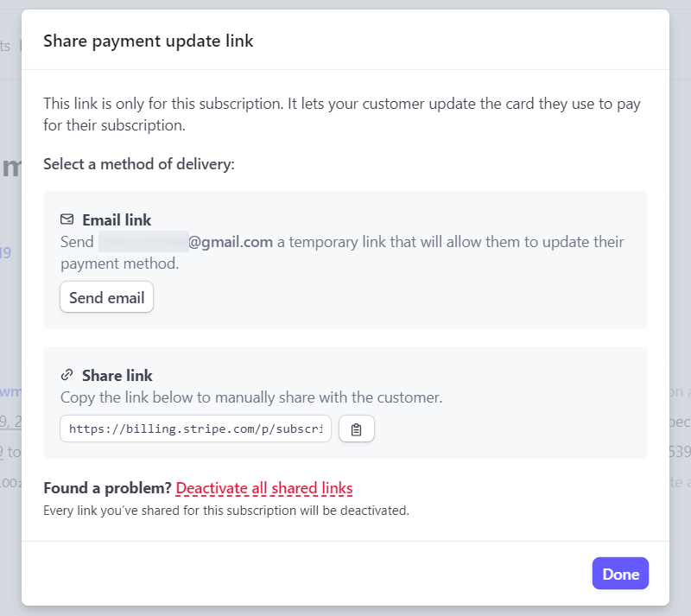Select the Share link heading

(117, 375)
